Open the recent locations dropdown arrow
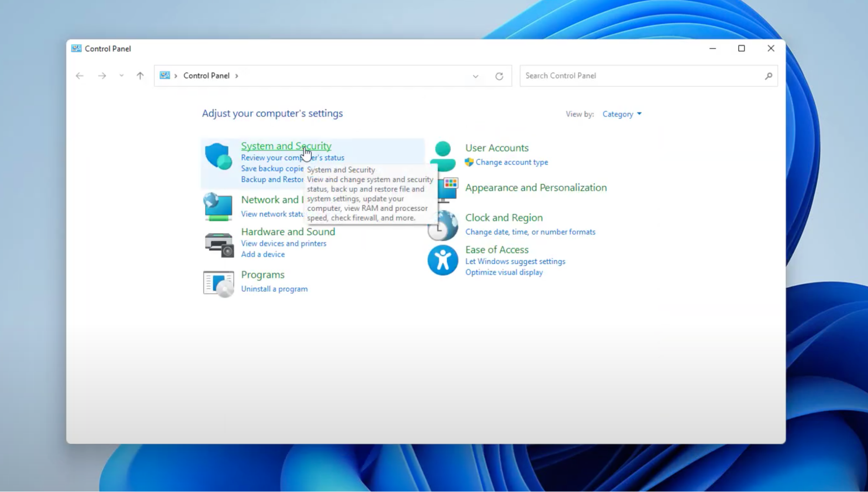The height and width of the screenshot is (492, 868). 122,76
